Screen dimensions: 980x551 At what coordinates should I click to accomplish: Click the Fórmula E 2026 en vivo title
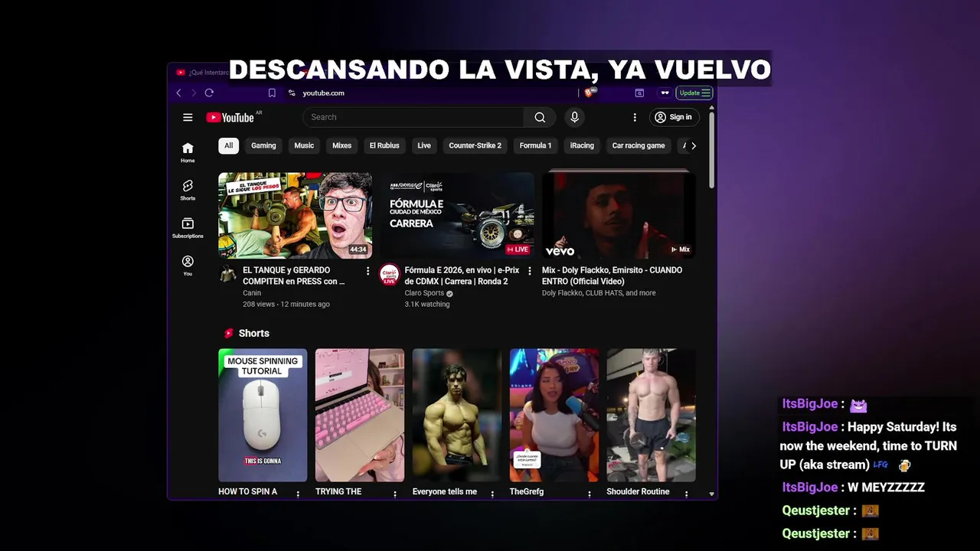462,275
